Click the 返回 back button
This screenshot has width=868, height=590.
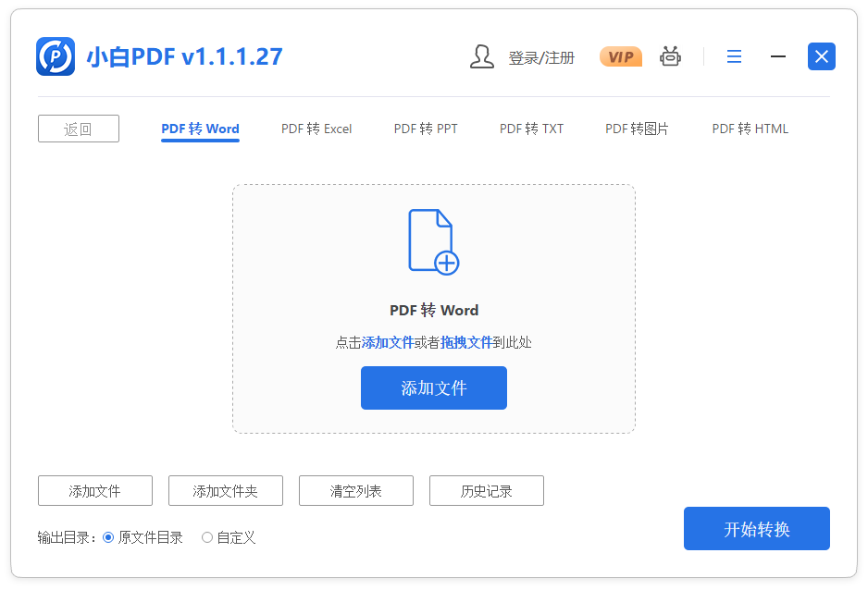pos(79,129)
